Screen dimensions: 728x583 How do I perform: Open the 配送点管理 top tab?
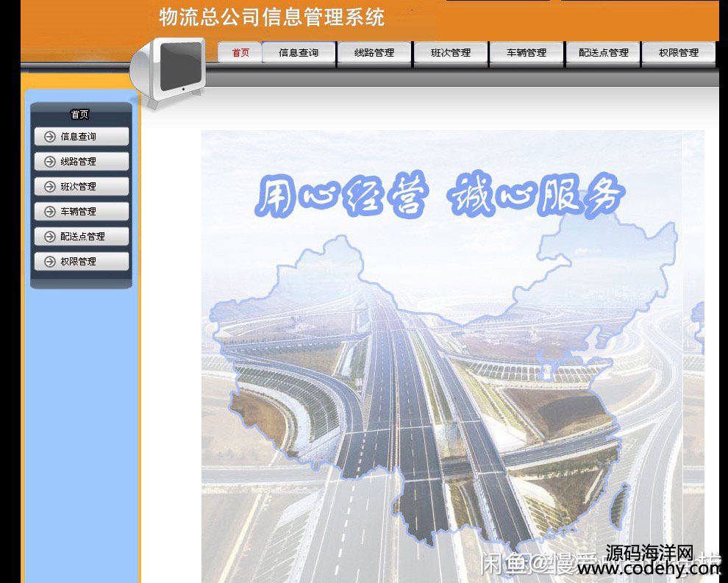603,52
